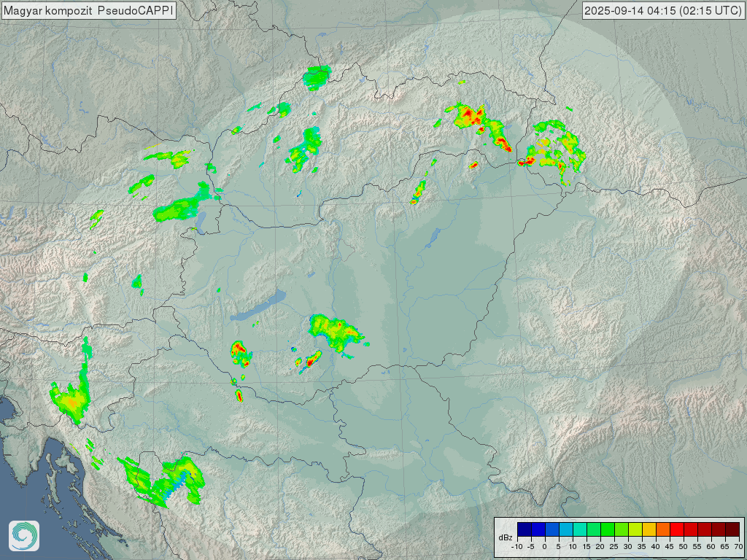Click the 30 legend scale value
Viewport: 747px width, 560px height.
point(628,547)
